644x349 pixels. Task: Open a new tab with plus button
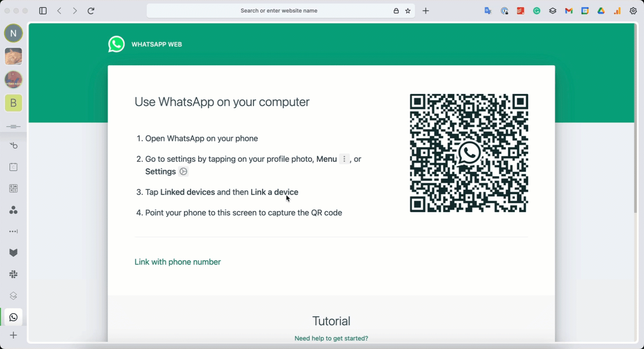[x=426, y=11]
